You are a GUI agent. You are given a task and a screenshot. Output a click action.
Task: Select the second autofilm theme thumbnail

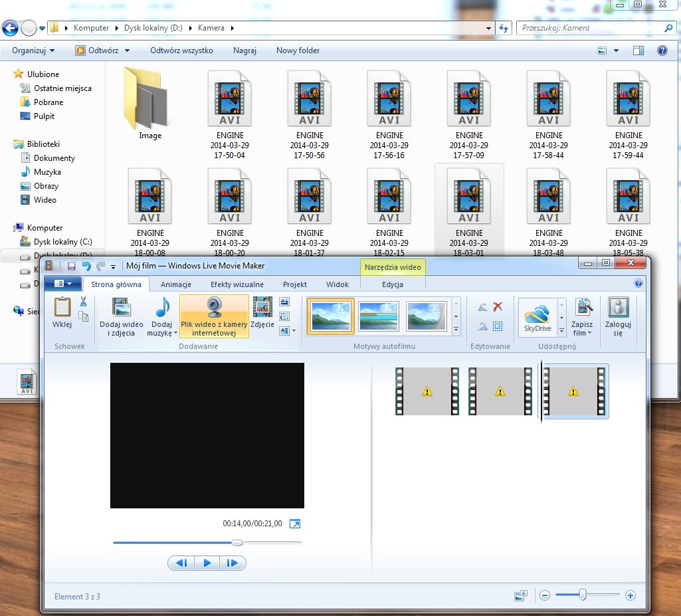click(379, 316)
